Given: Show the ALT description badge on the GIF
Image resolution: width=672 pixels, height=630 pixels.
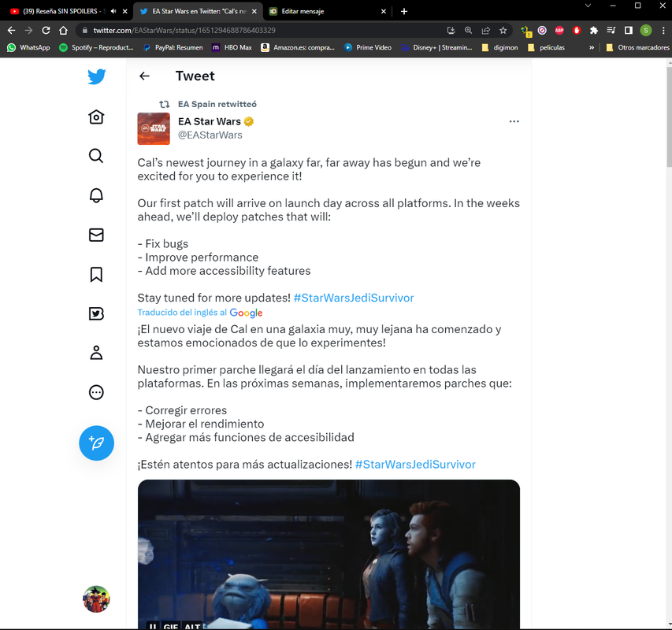Looking at the screenshot, I should pos(192,627).
